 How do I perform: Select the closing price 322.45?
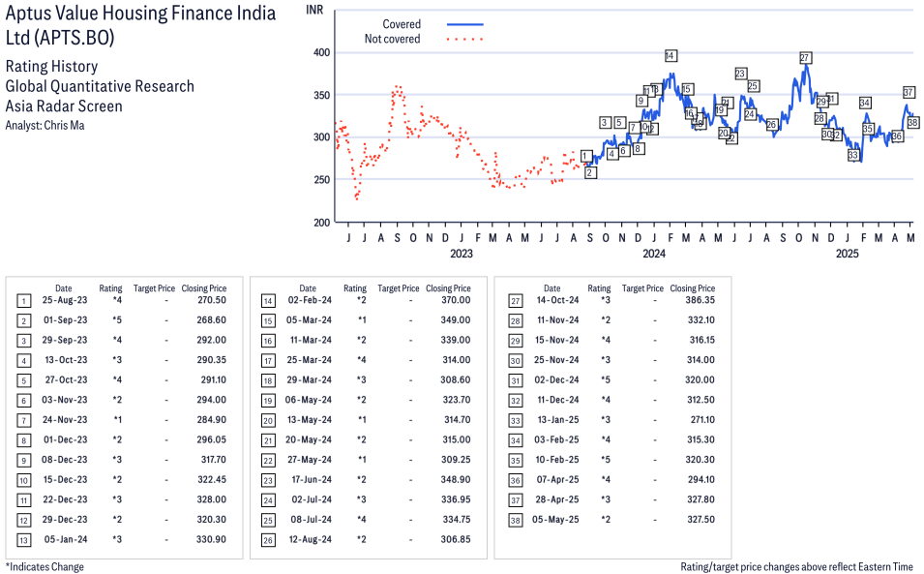212,480
